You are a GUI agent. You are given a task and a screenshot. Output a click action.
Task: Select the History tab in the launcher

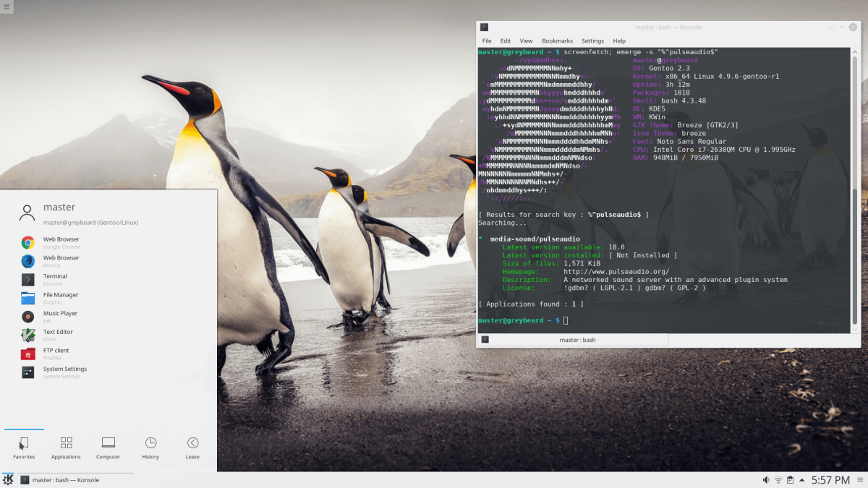coord(150,448)
